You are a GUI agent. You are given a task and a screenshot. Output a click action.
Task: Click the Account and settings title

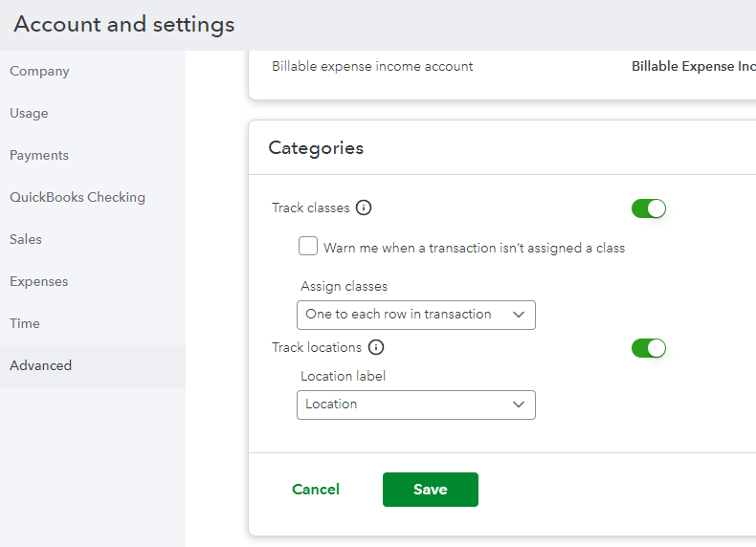click(124, 25)
